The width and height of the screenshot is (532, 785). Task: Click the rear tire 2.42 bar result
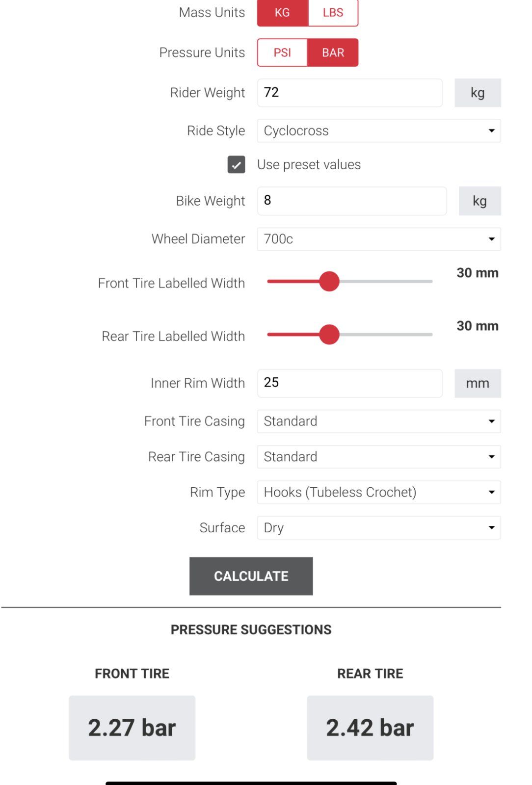point(370,728)
